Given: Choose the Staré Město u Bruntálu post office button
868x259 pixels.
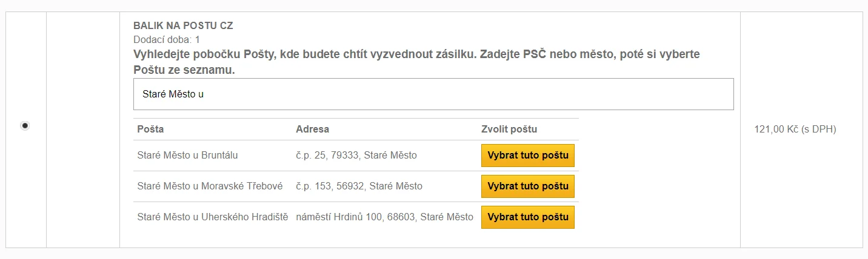Looking at the screenshot, I should (x=527, y=156).
